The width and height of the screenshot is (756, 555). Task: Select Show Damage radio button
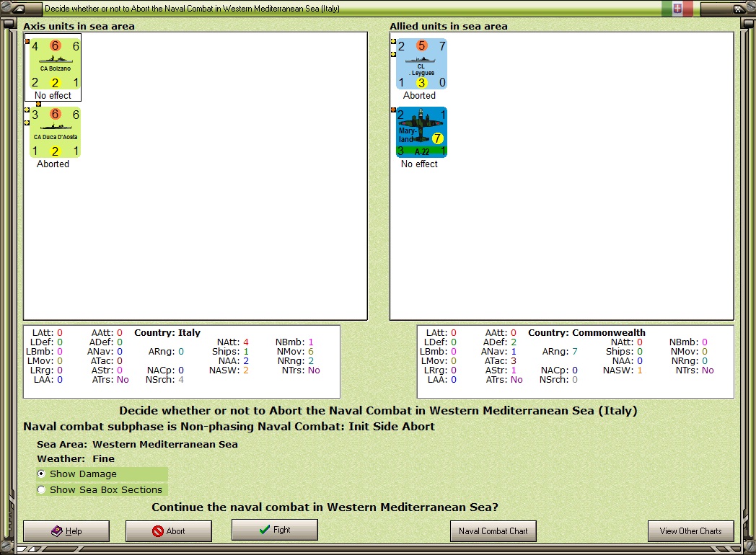(x=41, y=474)
